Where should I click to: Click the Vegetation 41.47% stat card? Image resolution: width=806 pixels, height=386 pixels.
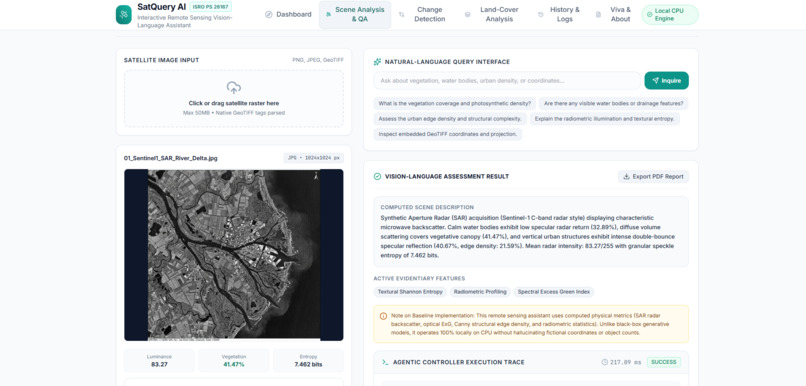(x=234, y=360)
